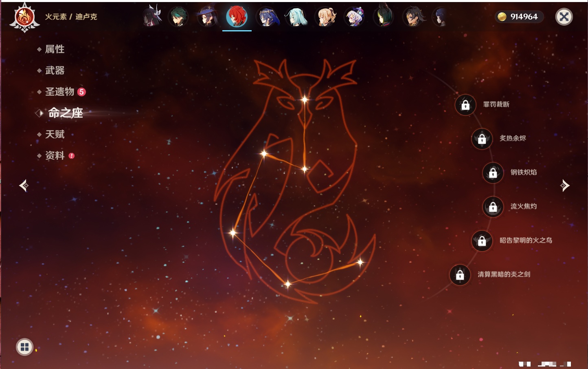
Task: Select the red-haired character avatar
Action: coord(237,17)
